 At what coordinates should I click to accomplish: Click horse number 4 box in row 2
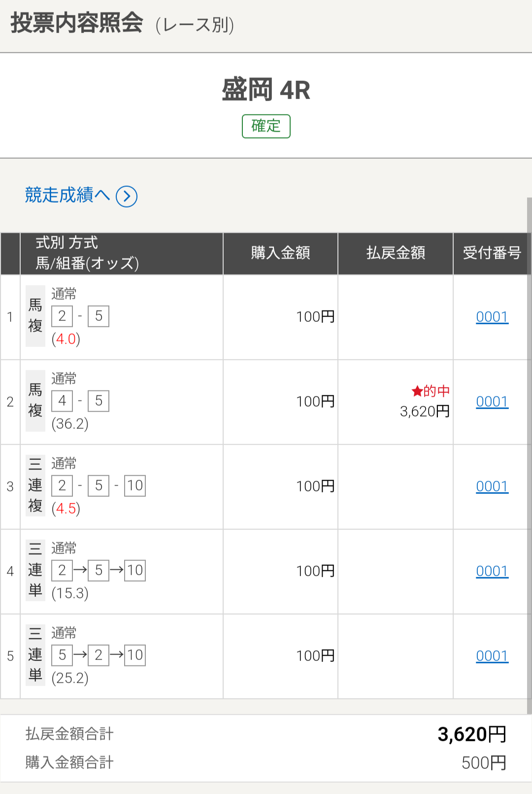(62, 401)
